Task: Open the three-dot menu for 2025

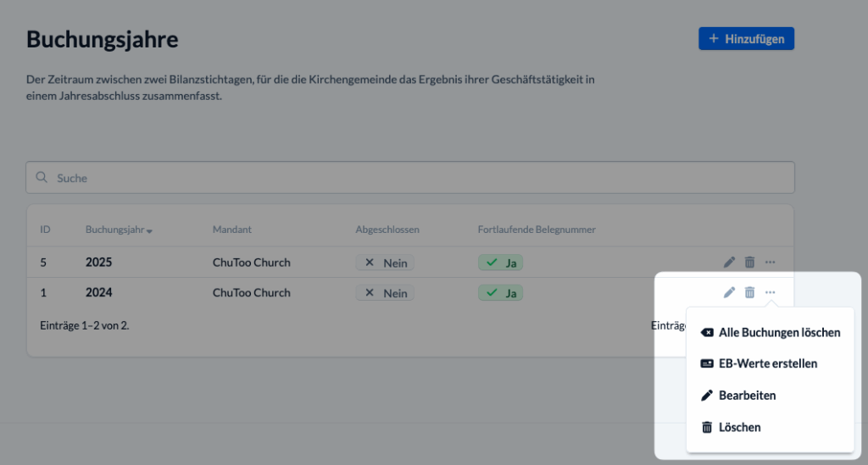Action: [x=770, y=263]
